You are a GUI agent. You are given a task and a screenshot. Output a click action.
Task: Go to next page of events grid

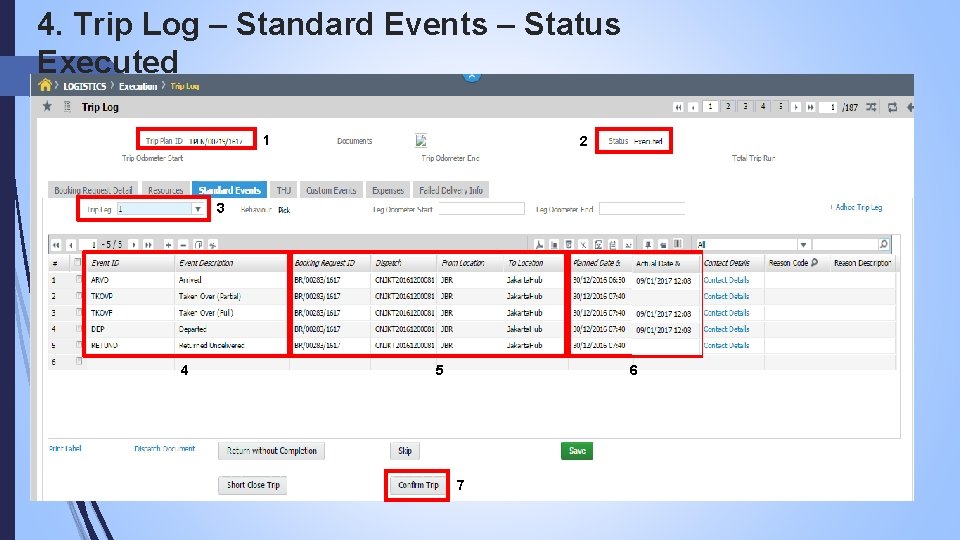pyautogui.click(x=133, y=245)
